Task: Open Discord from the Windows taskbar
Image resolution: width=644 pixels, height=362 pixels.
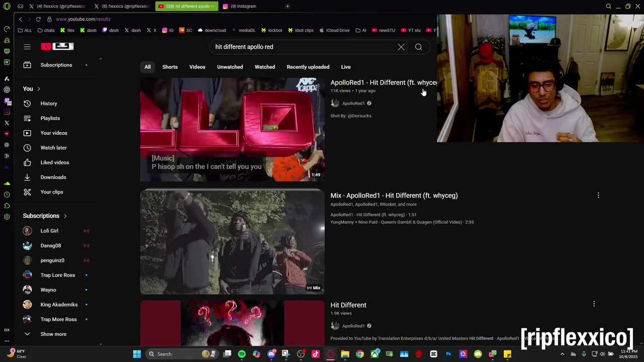Action: click(271, 354)
